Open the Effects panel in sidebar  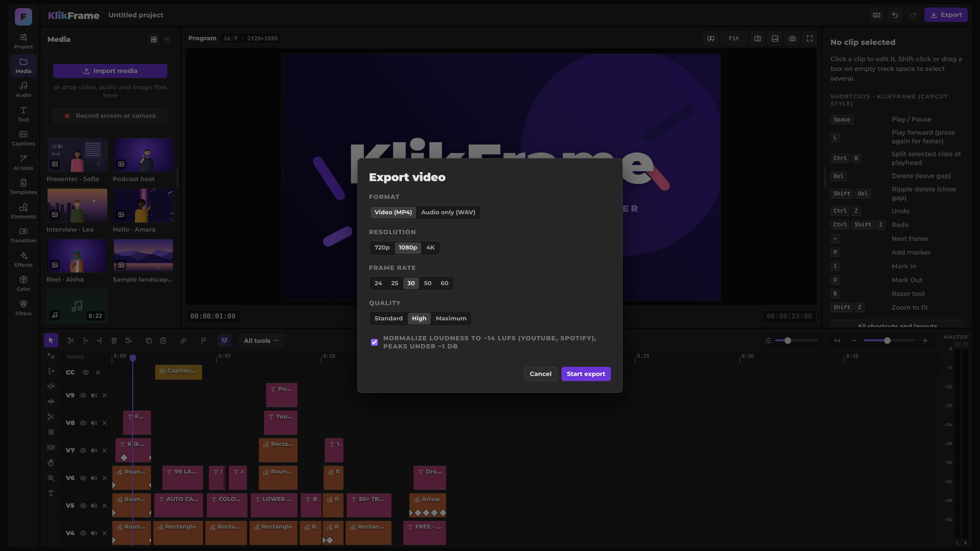23,259
